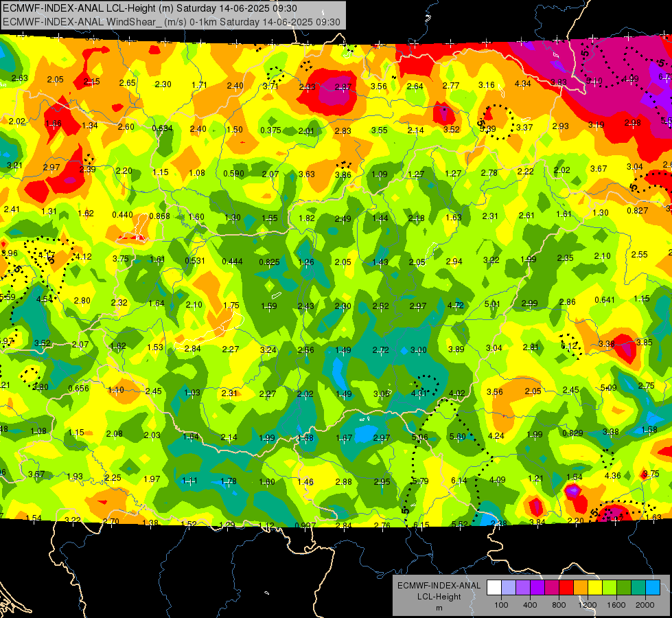Click the wind shear value 5.06
Viewport: 672px width, 618px height.
click(x=419, y=437)
